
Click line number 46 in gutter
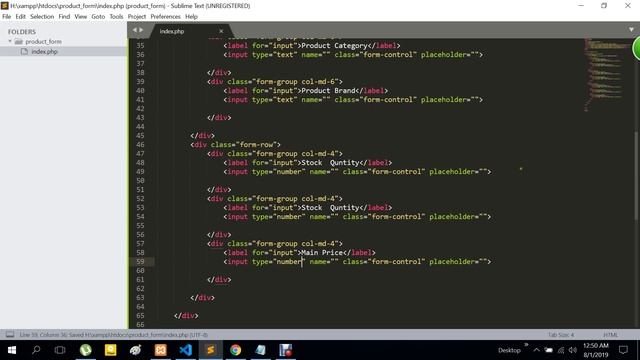pos(140,144)
